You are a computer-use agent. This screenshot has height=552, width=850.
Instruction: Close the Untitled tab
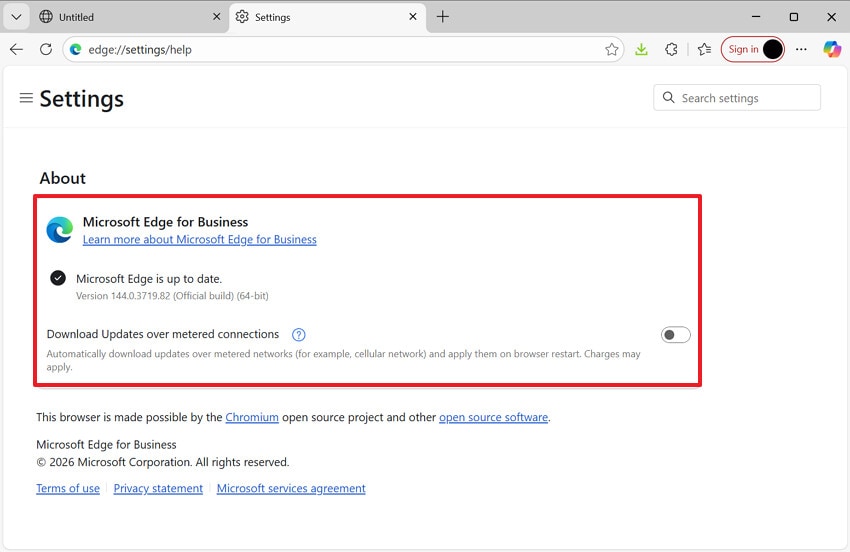(x=216, y=17)
